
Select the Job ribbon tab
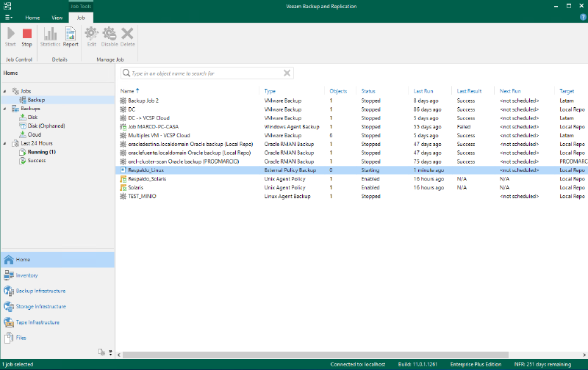[81, 18]
